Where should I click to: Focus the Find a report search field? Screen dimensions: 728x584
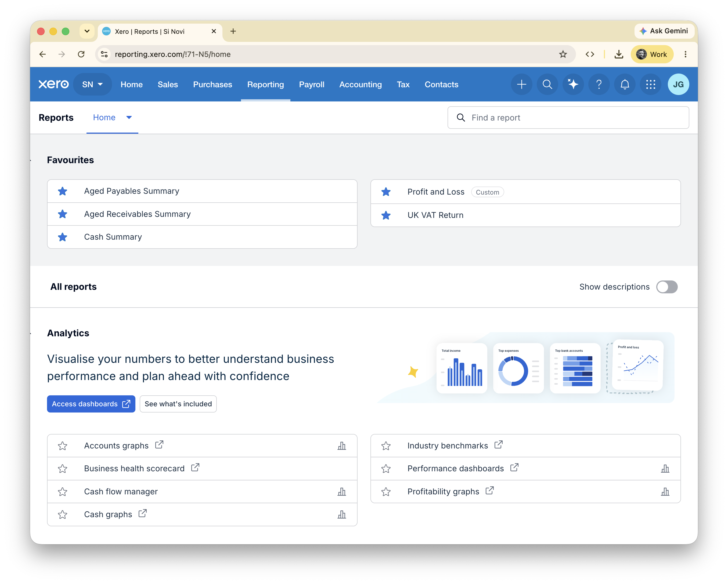coord(568,117)
